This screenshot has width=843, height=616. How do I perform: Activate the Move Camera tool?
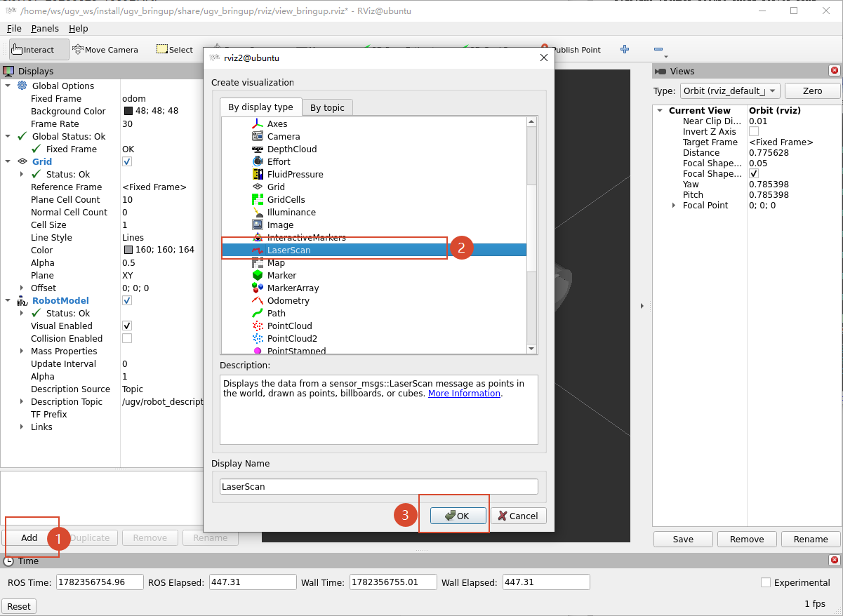point(105,50)
